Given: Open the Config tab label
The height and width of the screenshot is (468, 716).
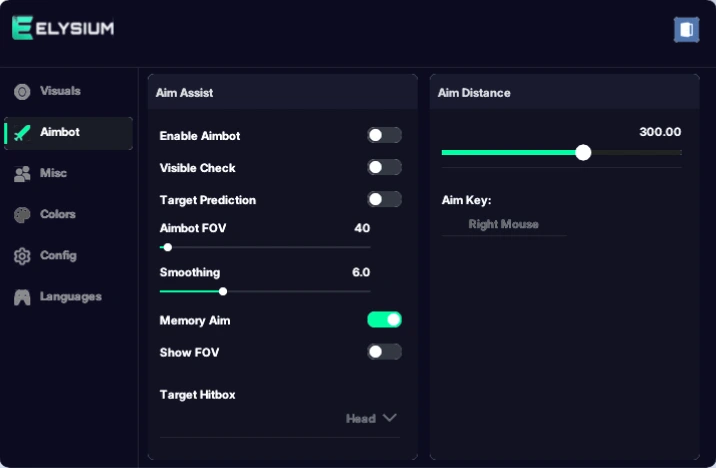Looking at the screenshot, I should tap(58, 255).
